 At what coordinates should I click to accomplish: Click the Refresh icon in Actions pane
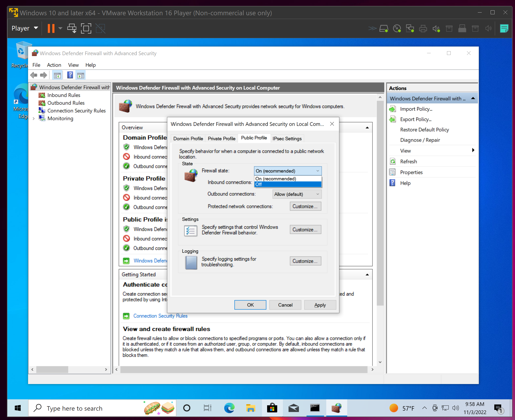click(393, 162)
